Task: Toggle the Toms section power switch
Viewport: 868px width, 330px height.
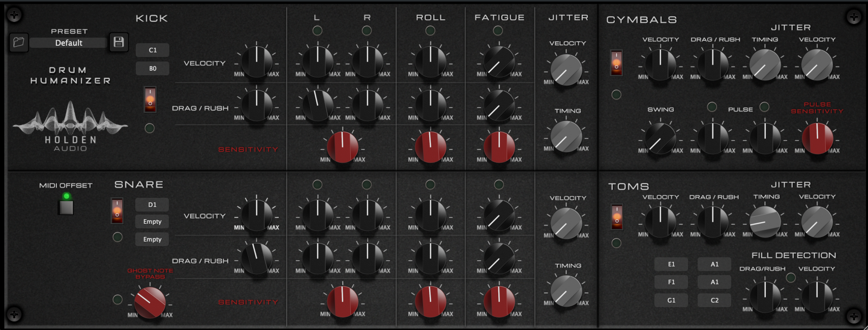Action: pyautogui.click(x=617, y=217)
